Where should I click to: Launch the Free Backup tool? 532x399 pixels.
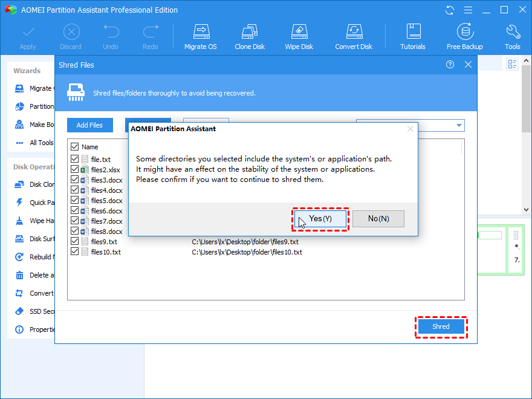pos(465,37)
